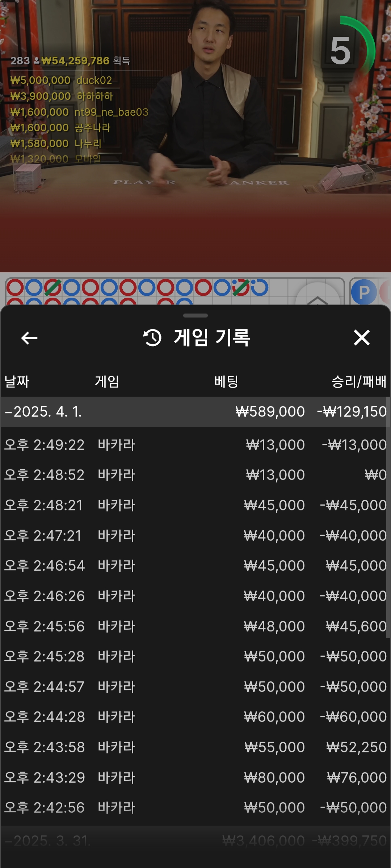Close the game history panel

[x=361, y=338]
